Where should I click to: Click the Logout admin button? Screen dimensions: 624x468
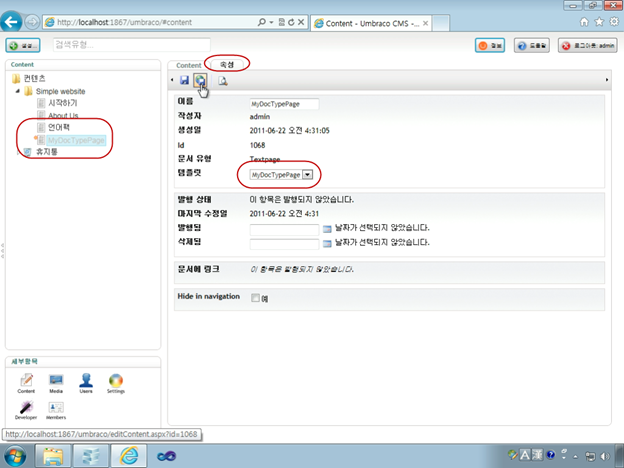[588, 45]
